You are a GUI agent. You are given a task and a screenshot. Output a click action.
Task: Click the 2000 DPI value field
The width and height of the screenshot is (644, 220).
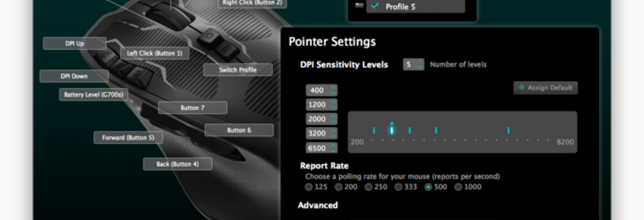tap(321, 119)
